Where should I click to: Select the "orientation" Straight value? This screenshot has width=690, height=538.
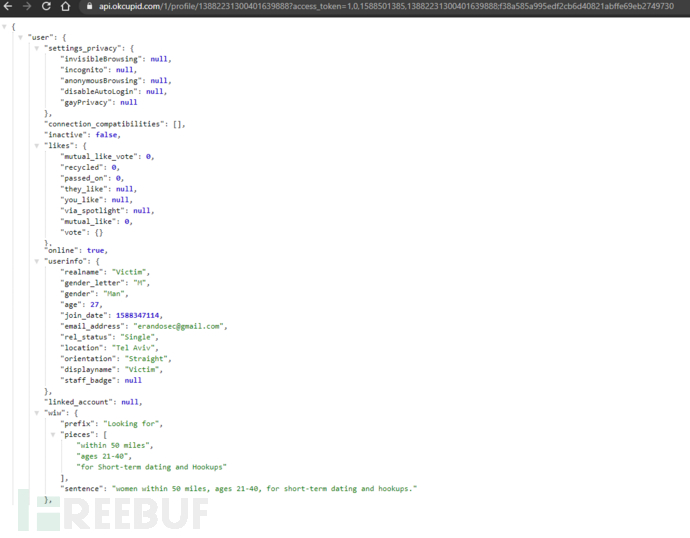point(147,359)
